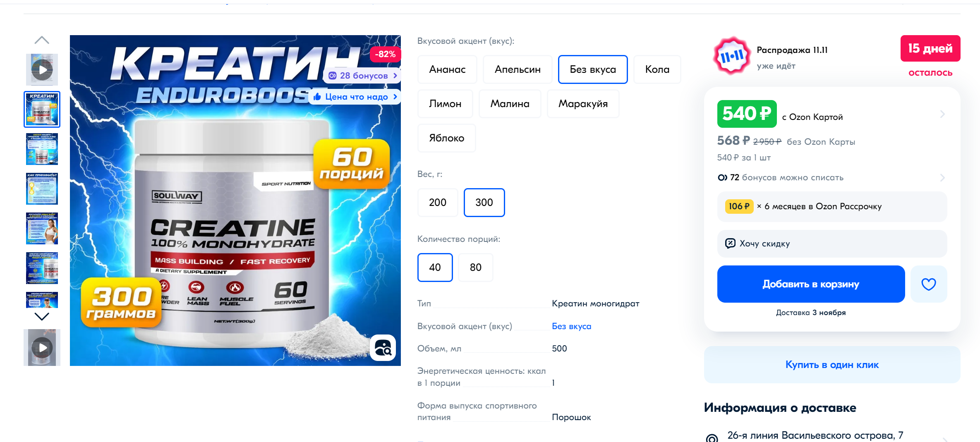Click Купить в один клик
This screenshot has width=980, height=442.
(x=832, y=365)
